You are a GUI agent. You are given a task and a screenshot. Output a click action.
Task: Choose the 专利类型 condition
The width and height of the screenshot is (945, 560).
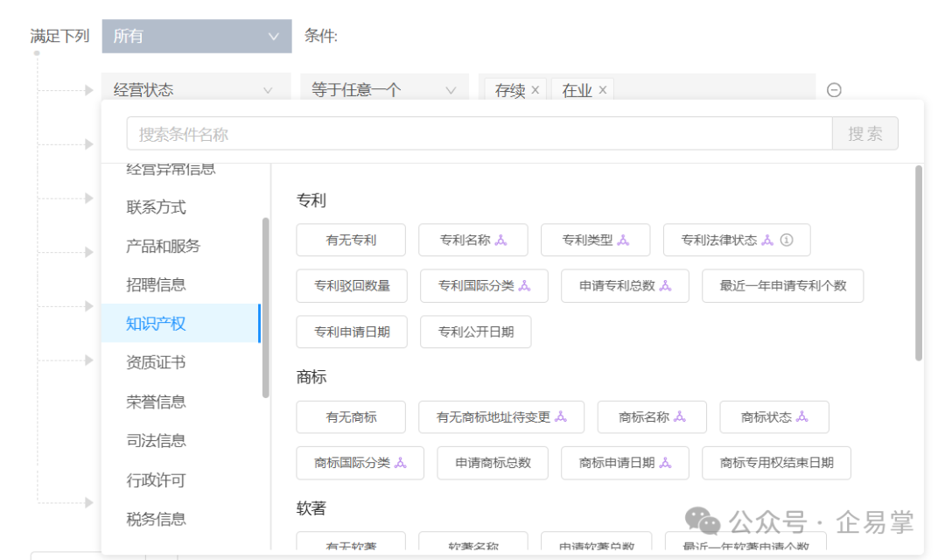click(x=596, y=240)
